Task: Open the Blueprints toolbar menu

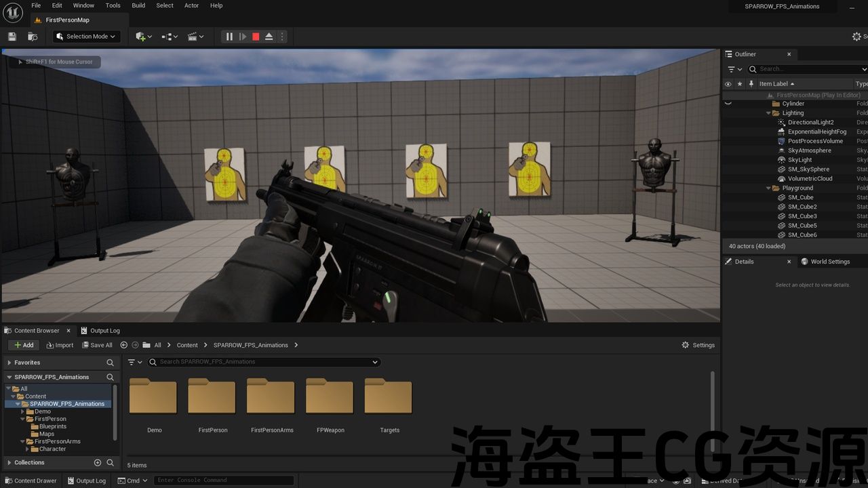Action: pos(170,37)
